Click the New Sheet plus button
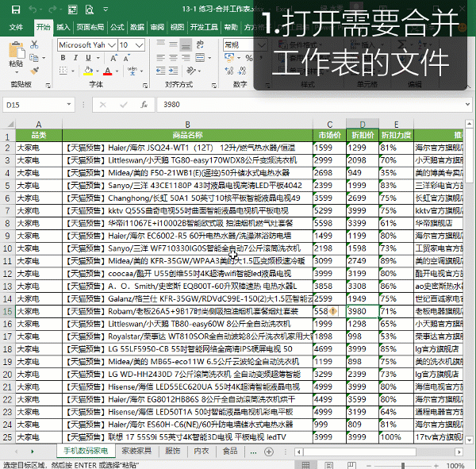Image resolution: width=476 pixels, height=469 pixels. (x=269, y=452)
